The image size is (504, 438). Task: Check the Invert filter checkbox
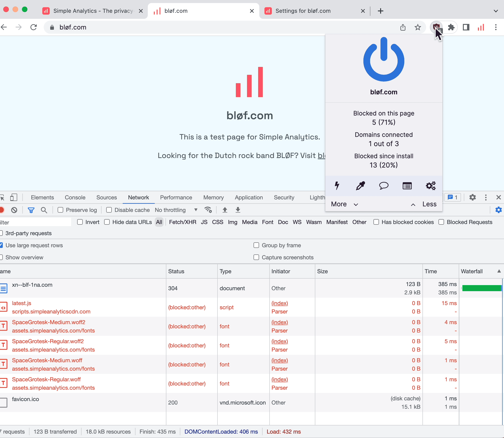[80, 222]
